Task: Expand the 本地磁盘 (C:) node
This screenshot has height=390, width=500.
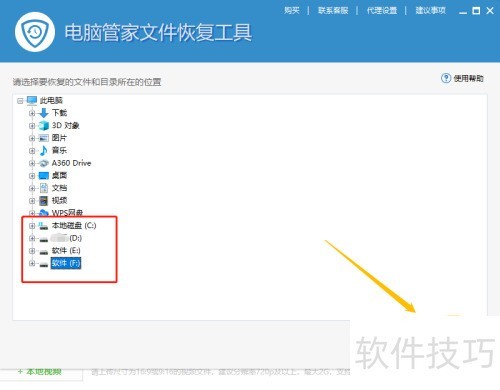Action: coord(32,226)
